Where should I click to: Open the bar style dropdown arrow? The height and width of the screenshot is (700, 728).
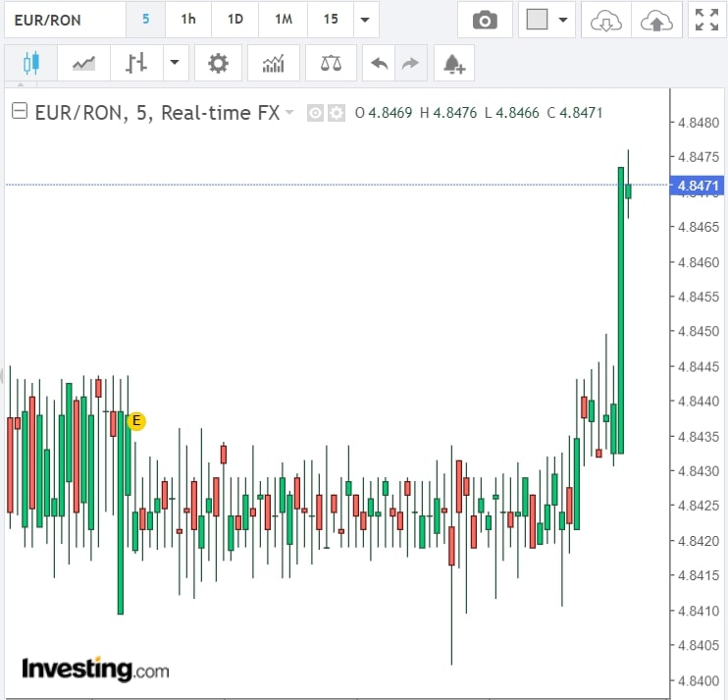tap(174, 64)
